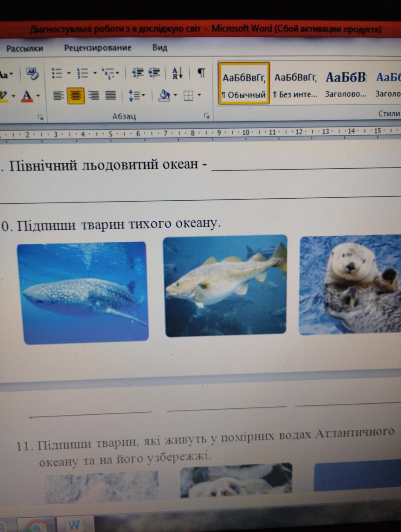401x532 pixels.
Task: Switch to the Вид tab
Action: (x=160, y=48)
